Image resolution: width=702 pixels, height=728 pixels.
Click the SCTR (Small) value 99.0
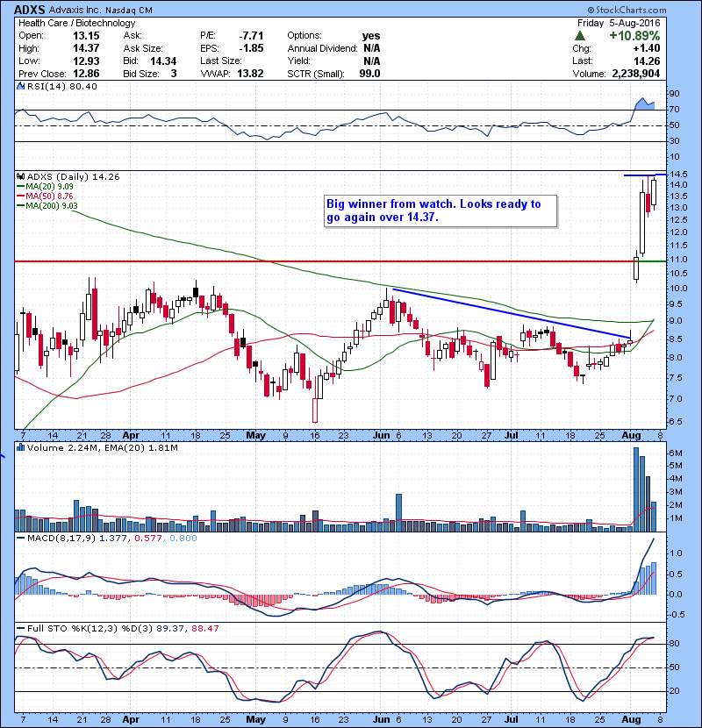pos(369,74)
